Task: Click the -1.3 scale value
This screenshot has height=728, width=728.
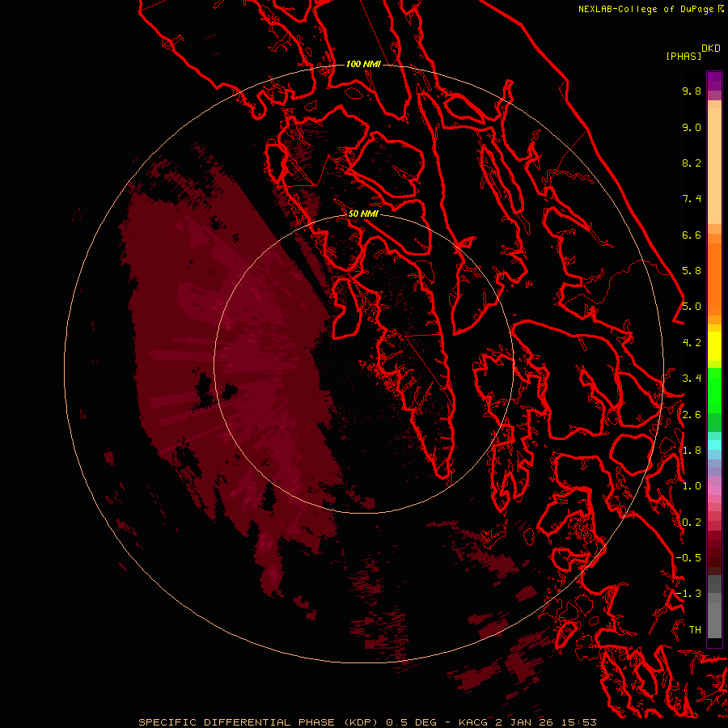Action: [688, 594]
